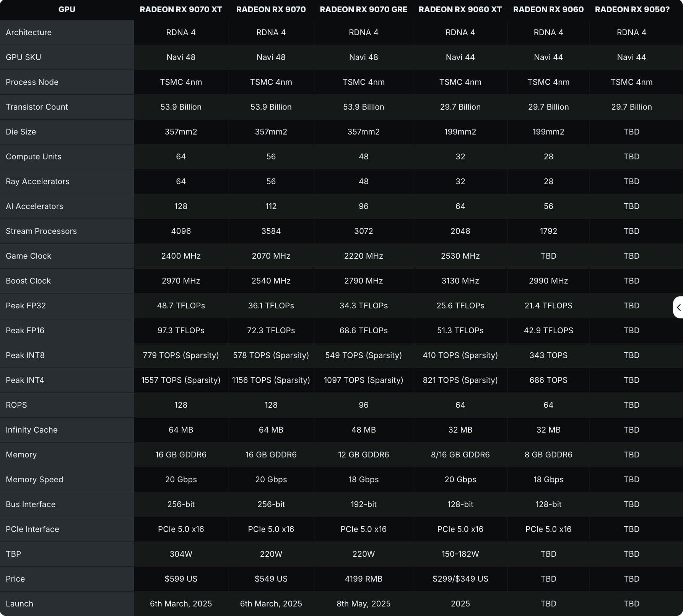Select the 686 TOPS cell
This screenshot has width=683, height=616.
tap(548, 380)
